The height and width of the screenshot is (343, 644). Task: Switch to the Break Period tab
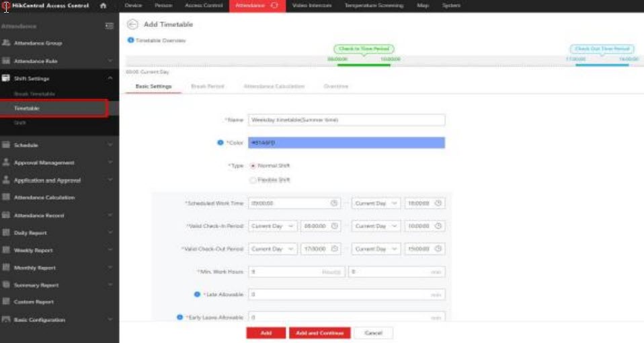[x=207, y=87]
